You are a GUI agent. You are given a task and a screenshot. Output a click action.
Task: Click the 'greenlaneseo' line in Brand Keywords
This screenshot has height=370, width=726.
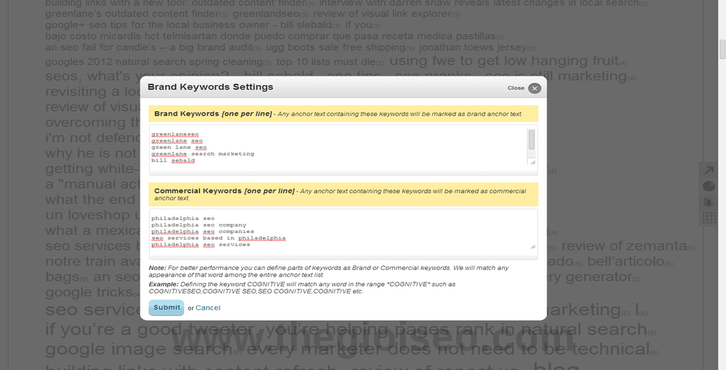click(175, 134)
